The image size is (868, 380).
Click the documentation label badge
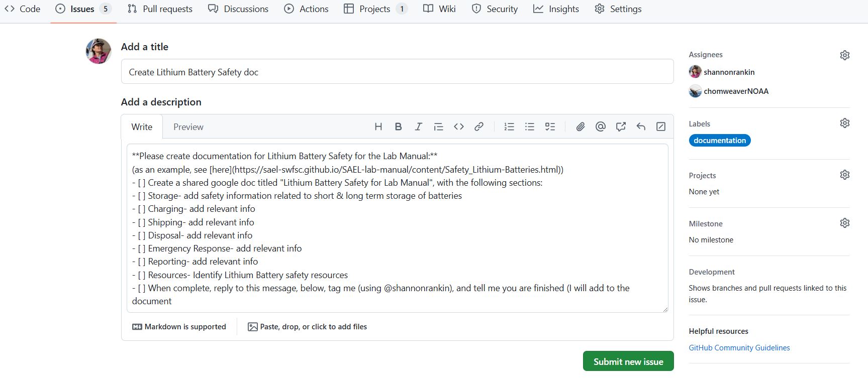tap(719, 141)
